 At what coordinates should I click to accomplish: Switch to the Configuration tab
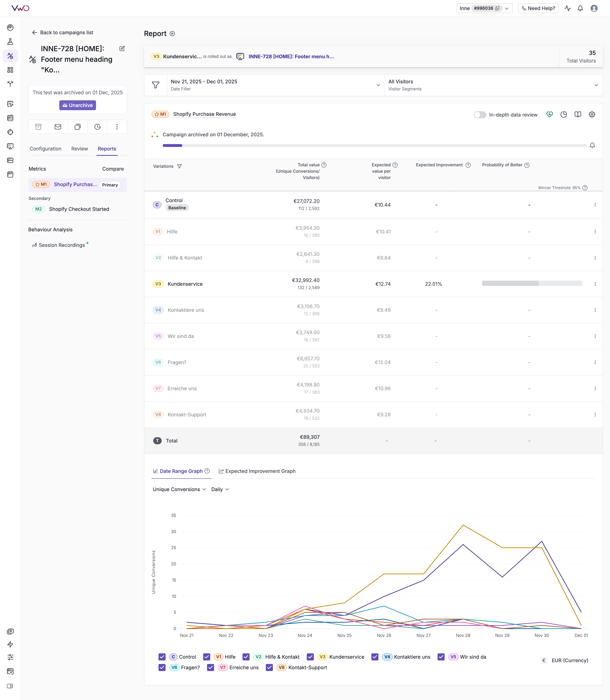pos(46,149)
